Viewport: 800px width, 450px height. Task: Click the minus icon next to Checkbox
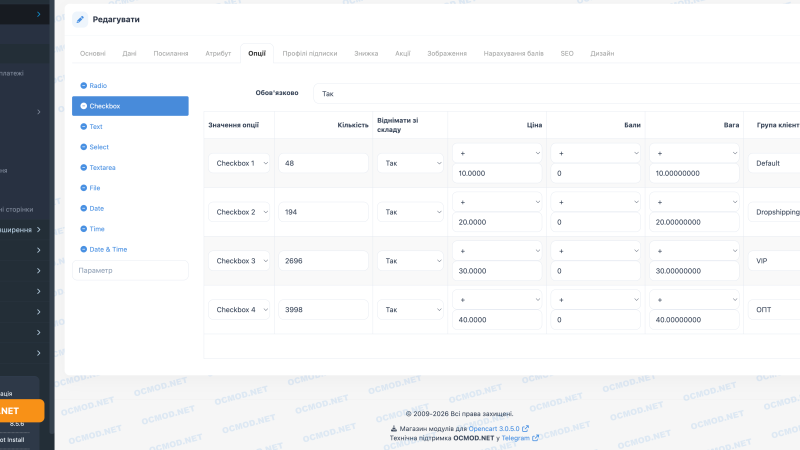tap(84, 106)
